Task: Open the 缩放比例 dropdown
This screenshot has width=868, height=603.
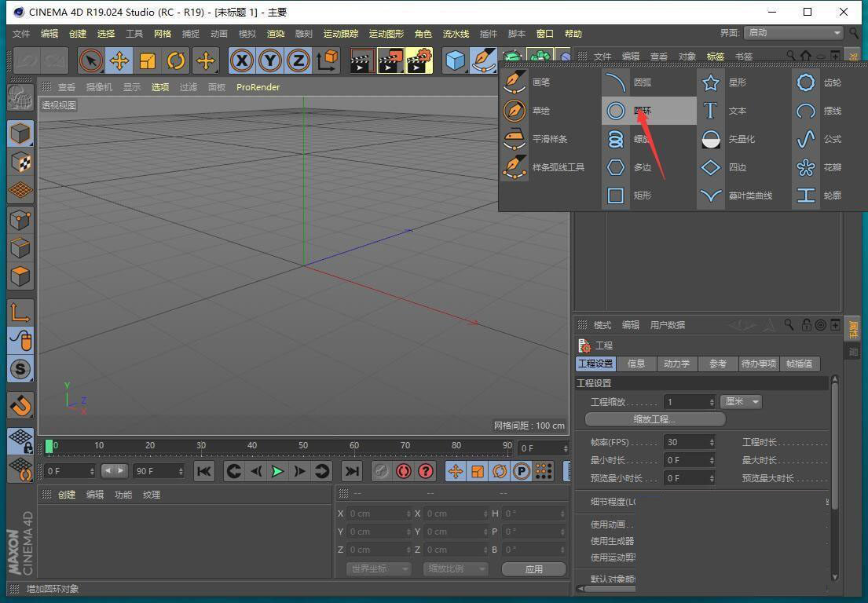Action: [x=455, y=568]
